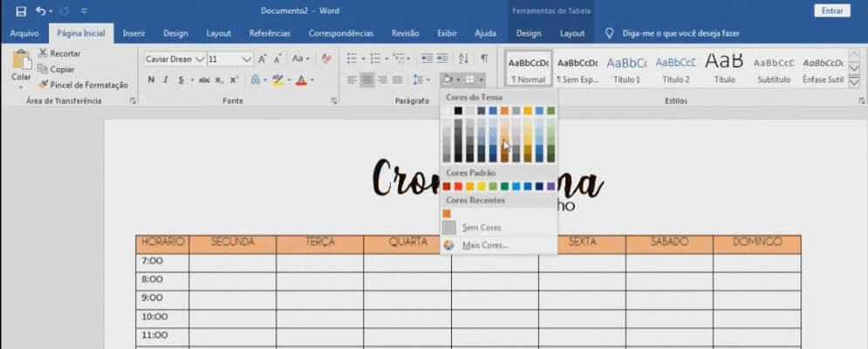Cut selection with Recortar
This screenshot has width=868, height=349.
coord(59,54)
